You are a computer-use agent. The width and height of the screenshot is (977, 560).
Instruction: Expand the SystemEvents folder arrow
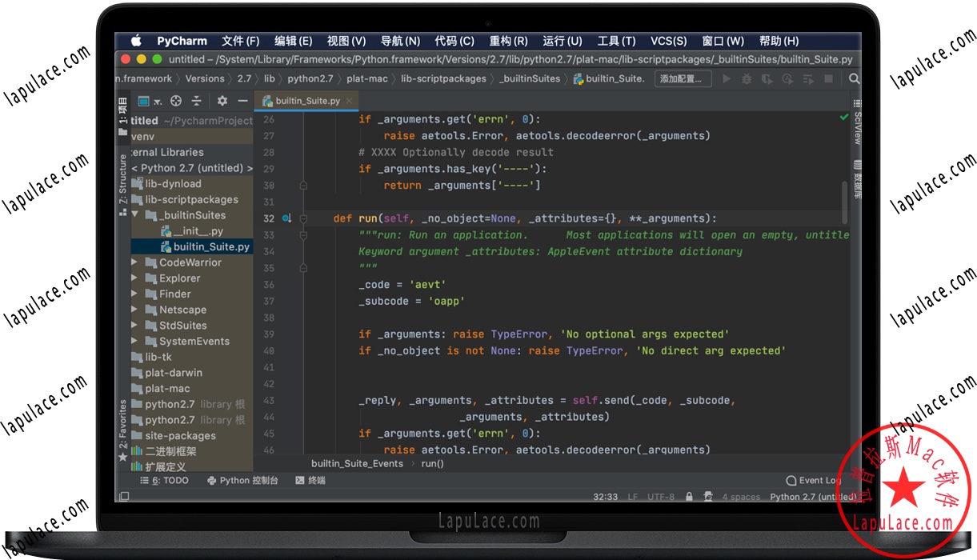[134, 341]
